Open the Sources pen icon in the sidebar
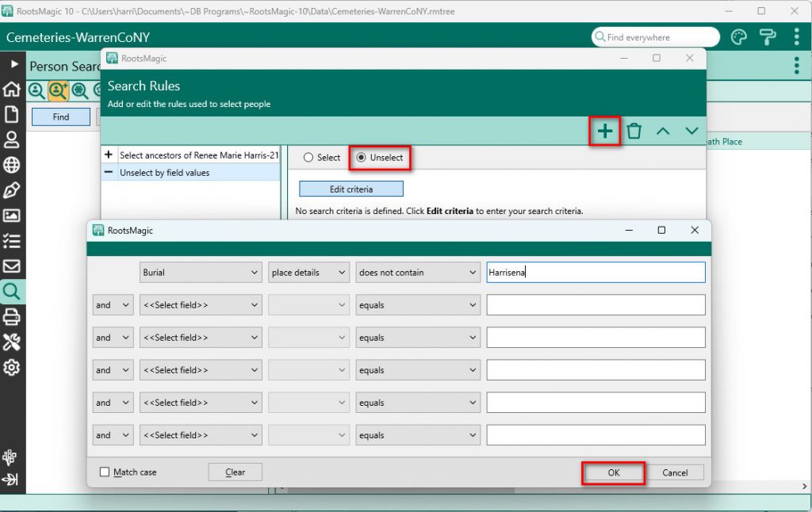 click(x=11, y=190)
